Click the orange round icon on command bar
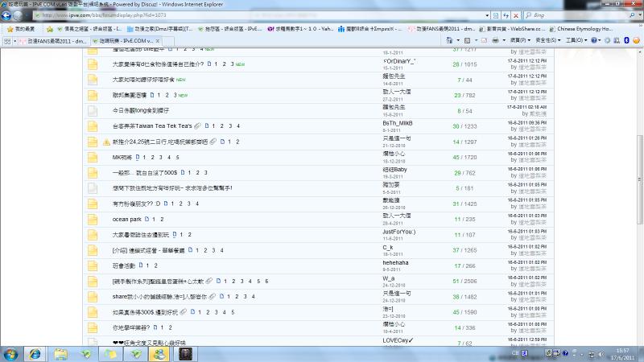The height and width of the screenshot is (362, 644). [636, 40]
